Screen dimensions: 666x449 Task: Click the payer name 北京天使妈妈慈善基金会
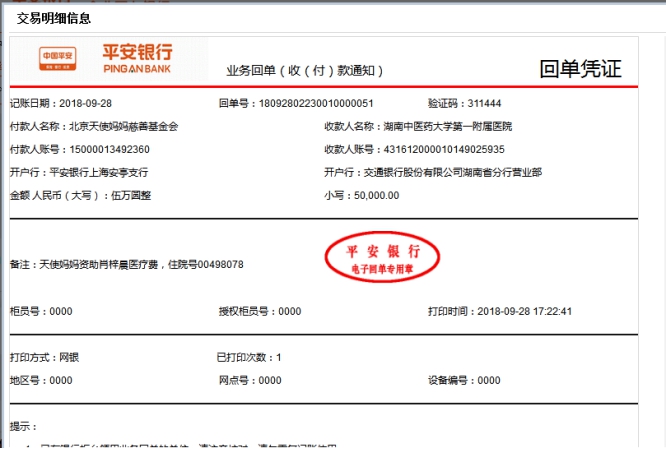[x=124, y=126]
